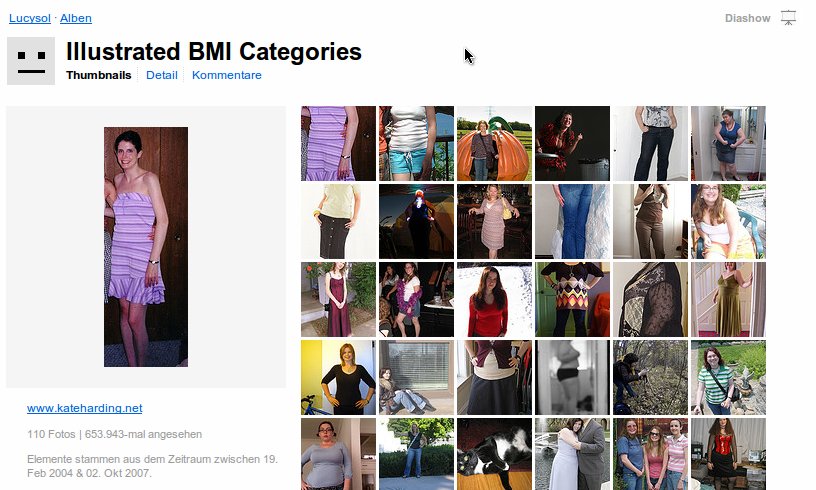Click the square-face buddy icon avatar

pos(31,61)
